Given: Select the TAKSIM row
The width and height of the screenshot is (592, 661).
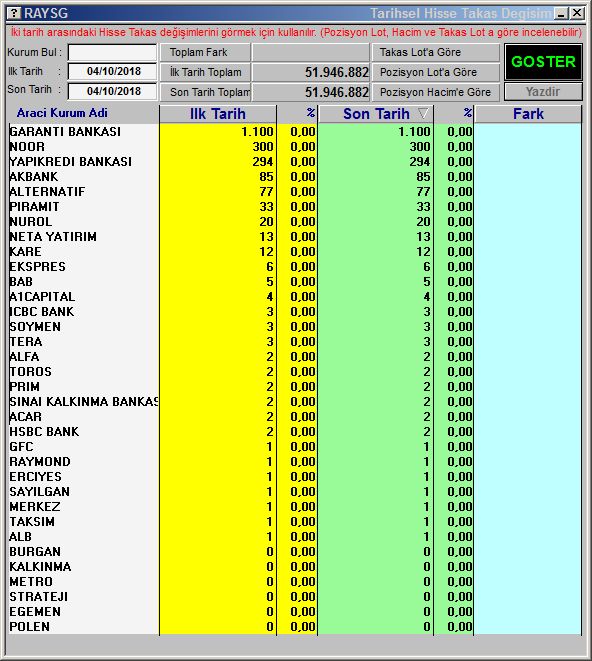Looking at the screenshot, I should (x=295, y=522).
